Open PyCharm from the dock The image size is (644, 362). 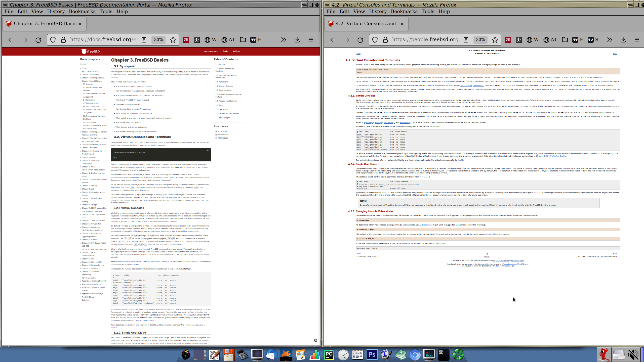tap(329, 355)
